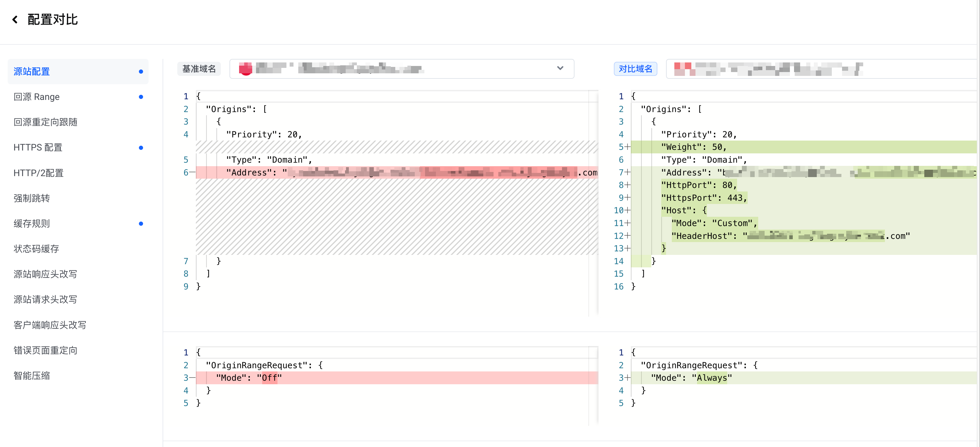Open 状态码缓存 section

coord(78,248)
